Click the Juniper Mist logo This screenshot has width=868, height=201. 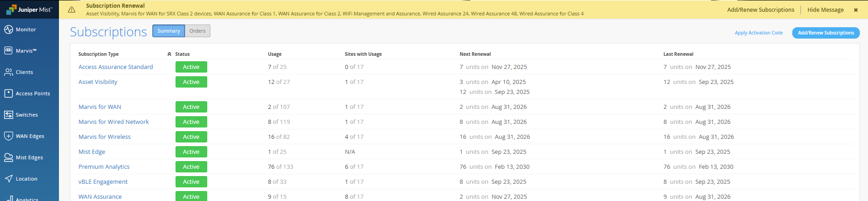tap(29, 10)
